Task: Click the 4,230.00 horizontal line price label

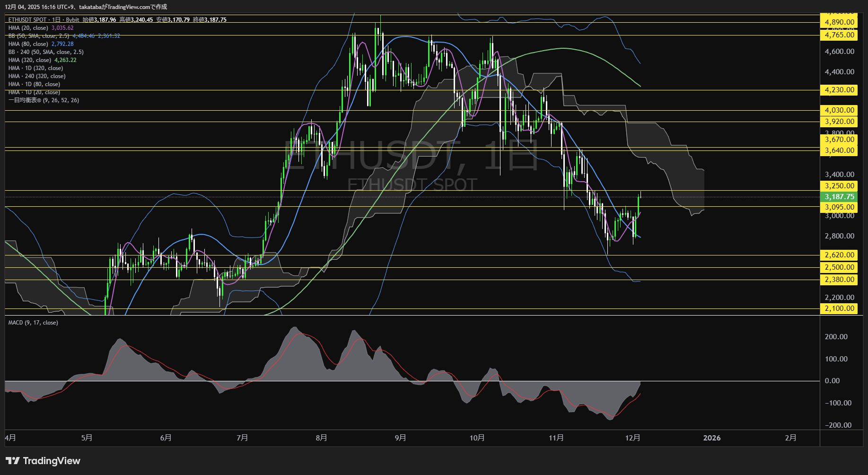Action: (x=839, y=90)
